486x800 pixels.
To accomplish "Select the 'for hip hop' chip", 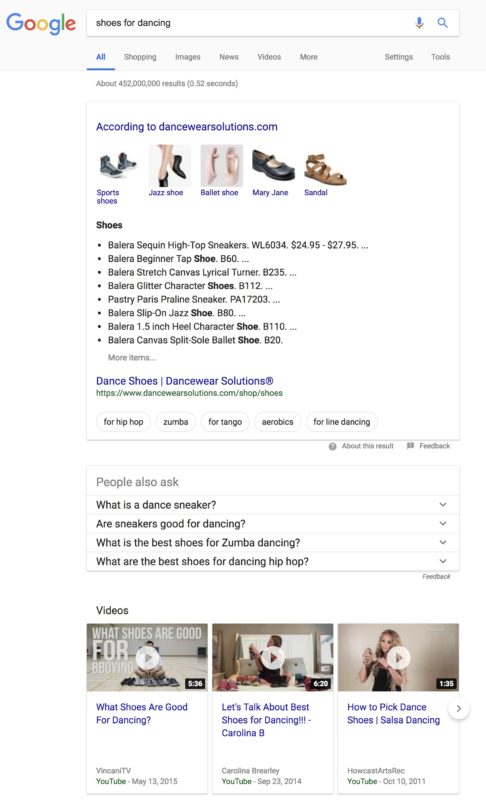I will (x=123, y=422).
